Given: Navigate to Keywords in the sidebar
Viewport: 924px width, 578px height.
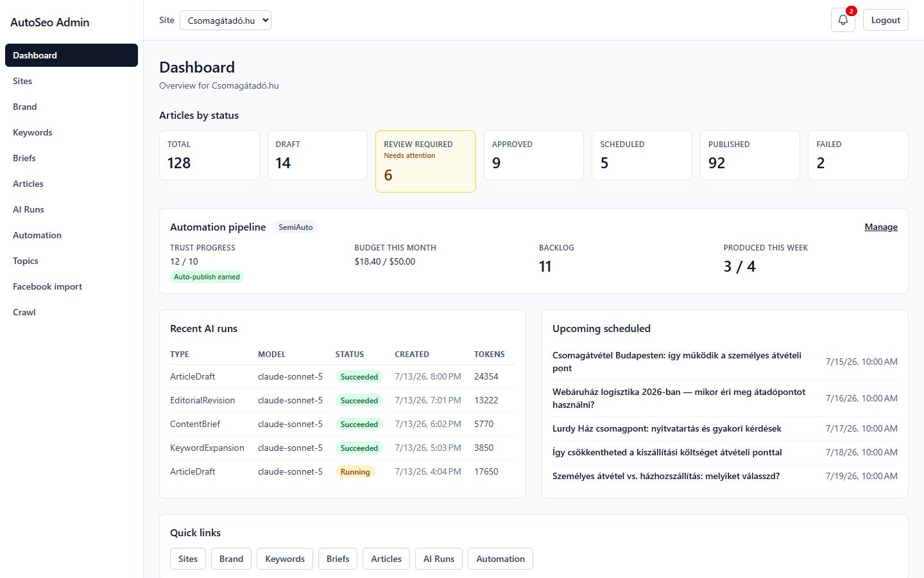Looking at the screenshot, I should coord(71,132).
